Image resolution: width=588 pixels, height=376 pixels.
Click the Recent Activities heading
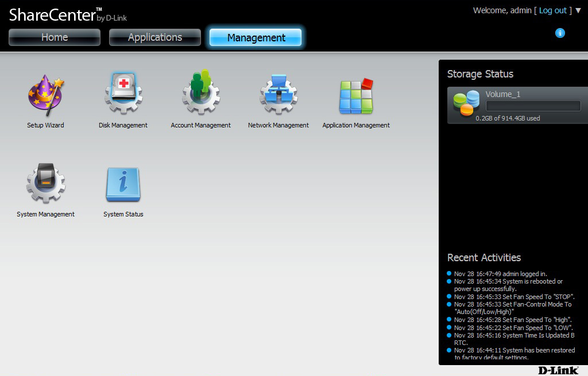pos(483,258)
